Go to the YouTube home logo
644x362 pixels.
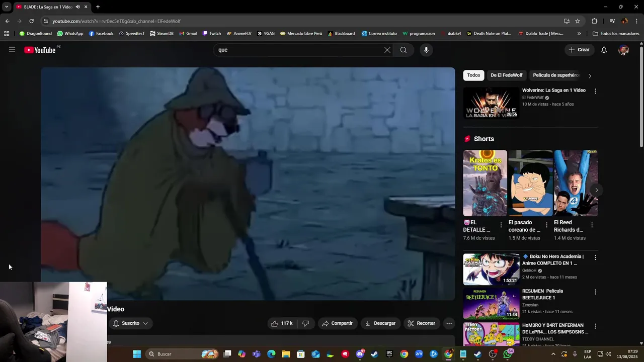pyautogui.click(x=40, y=50)
